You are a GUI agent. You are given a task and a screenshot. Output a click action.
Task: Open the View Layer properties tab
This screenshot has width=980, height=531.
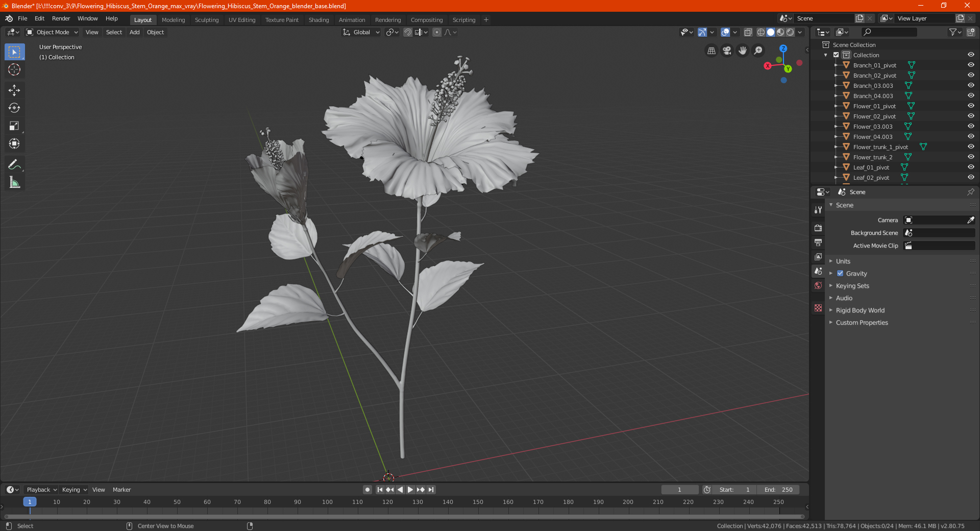tap(818, 256)
